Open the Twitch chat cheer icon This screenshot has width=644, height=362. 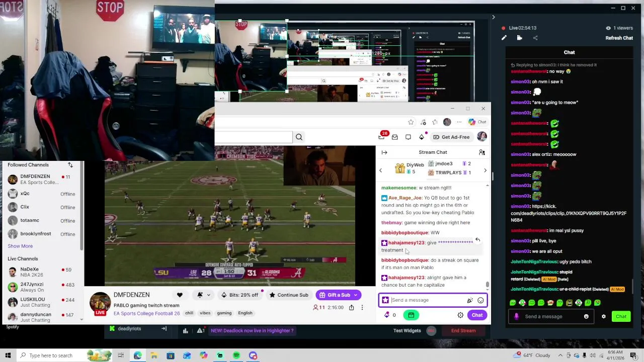pyautogui.click(x=470, y=300)
